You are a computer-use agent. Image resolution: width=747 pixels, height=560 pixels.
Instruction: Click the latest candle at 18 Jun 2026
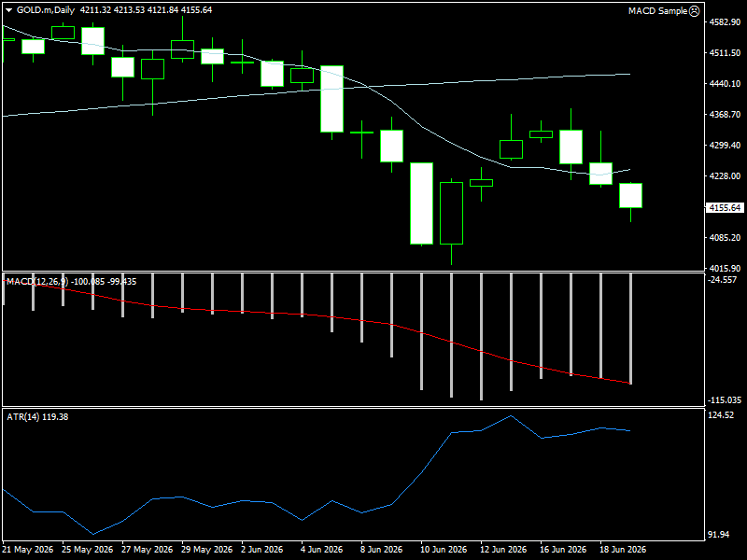pyautogui.click(x=631, y=195)
